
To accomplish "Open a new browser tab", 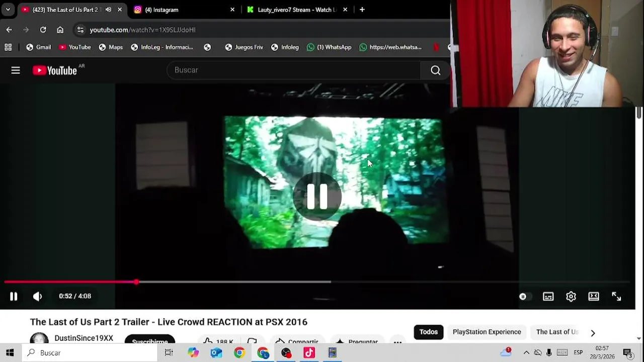I will click(x=362, y=10).
